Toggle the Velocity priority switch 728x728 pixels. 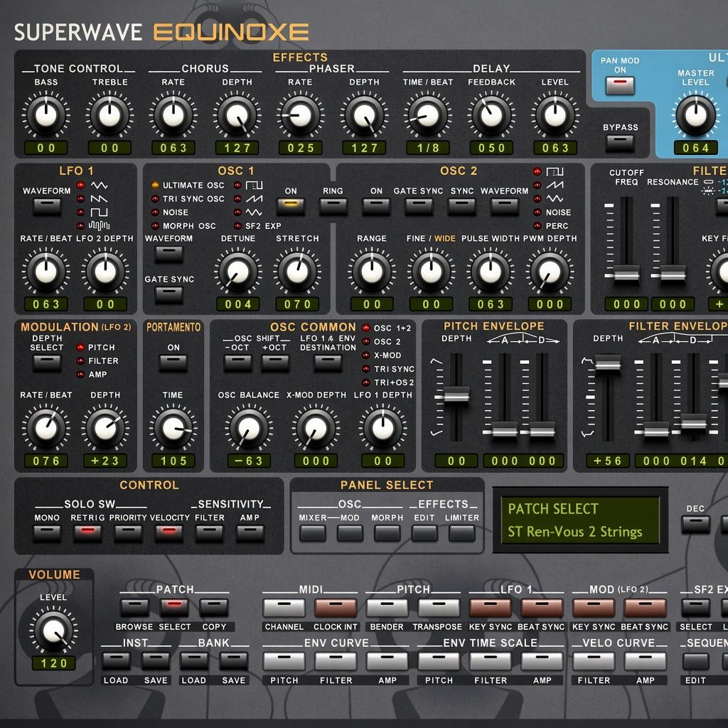point(169,533)
